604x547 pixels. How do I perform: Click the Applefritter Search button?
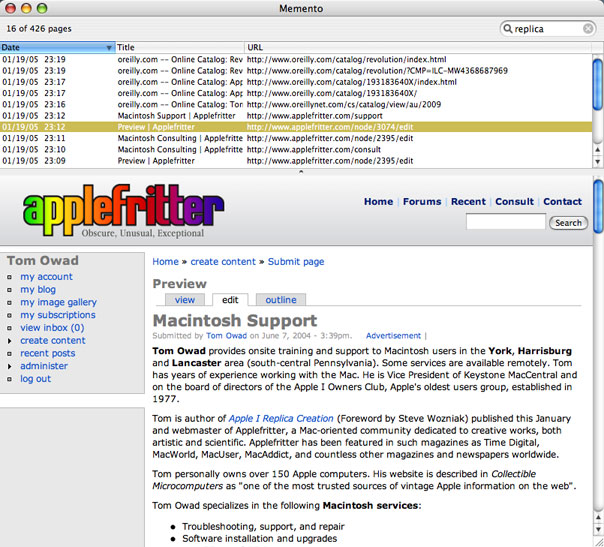tap(568, 223)
